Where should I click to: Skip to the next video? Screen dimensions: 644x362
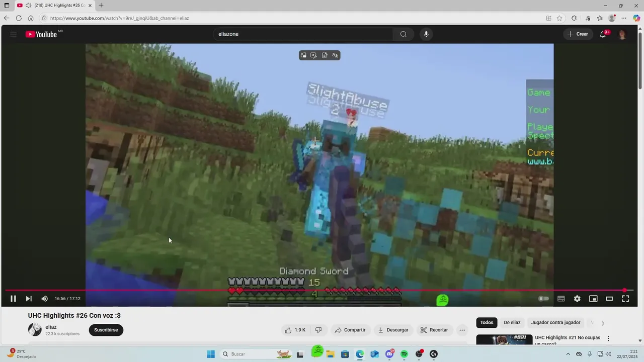(x=29, y=299)
